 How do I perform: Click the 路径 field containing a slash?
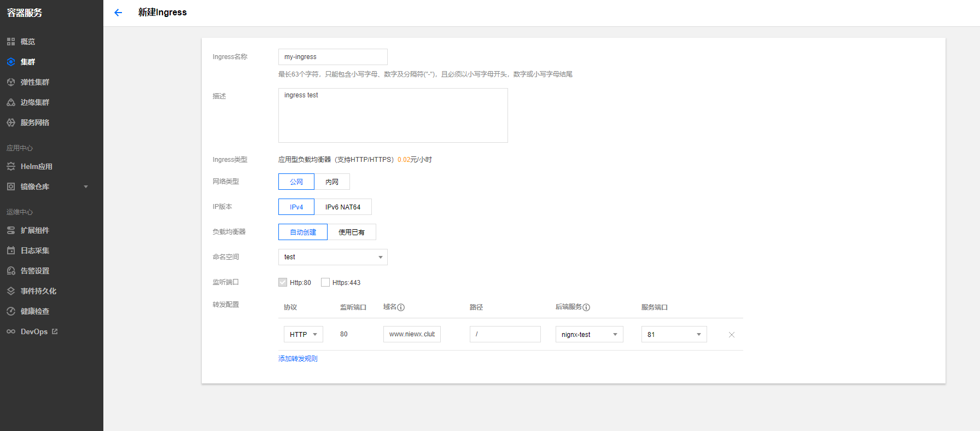click(505, 334)
